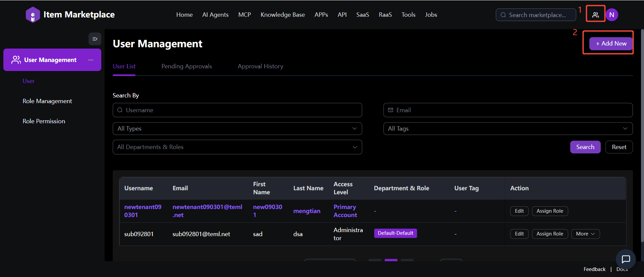The height and width of the screenshot is (277, 644).
Task: Collapse the sidebar with the toggle icon
Action: 95,39
